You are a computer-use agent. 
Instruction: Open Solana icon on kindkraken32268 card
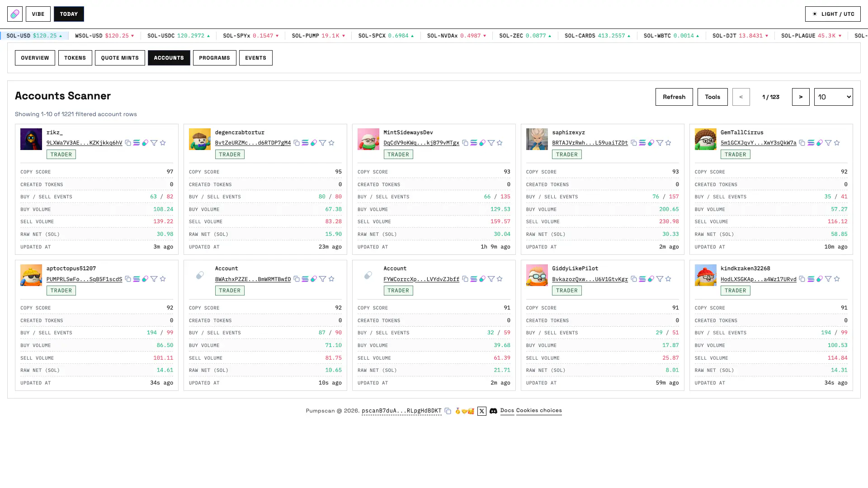pos(811,279)
